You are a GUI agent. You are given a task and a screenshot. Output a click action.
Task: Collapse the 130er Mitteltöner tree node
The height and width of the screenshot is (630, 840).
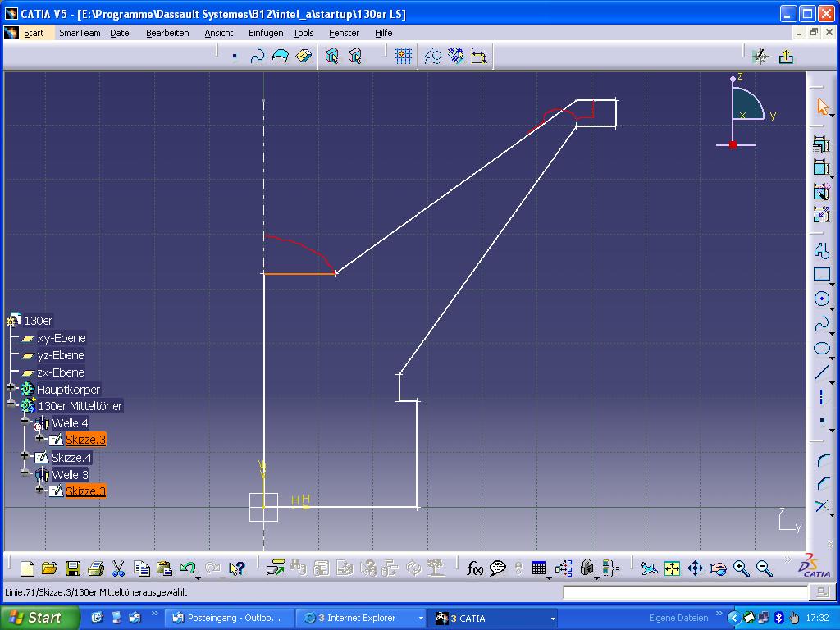[11, 404]
